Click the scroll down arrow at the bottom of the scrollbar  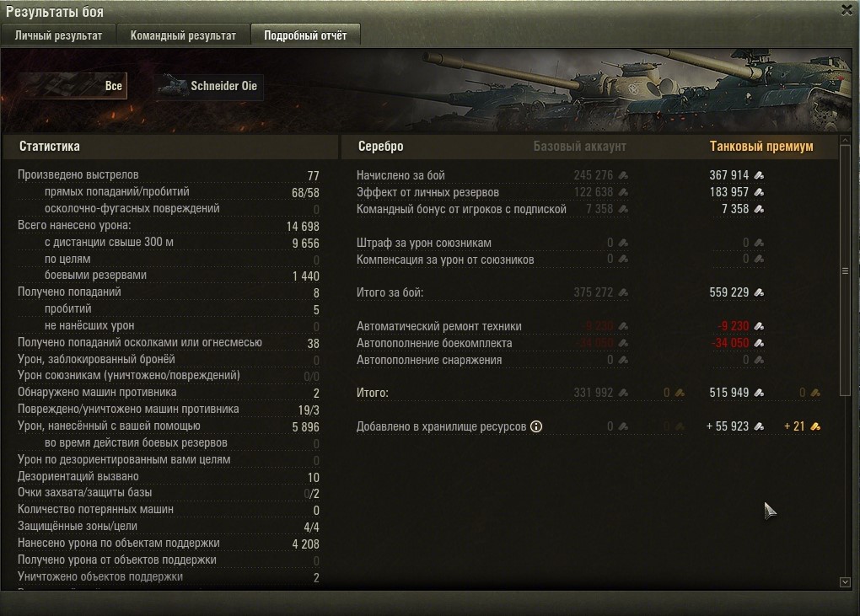(845, 582)
